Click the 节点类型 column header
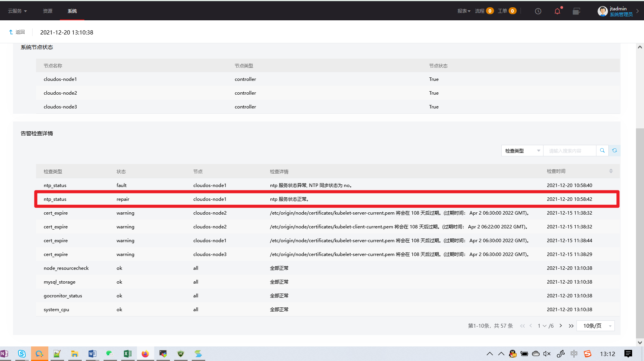Image resolution: width=644 pixels, height=361 pixels. (x=244, y=66)
